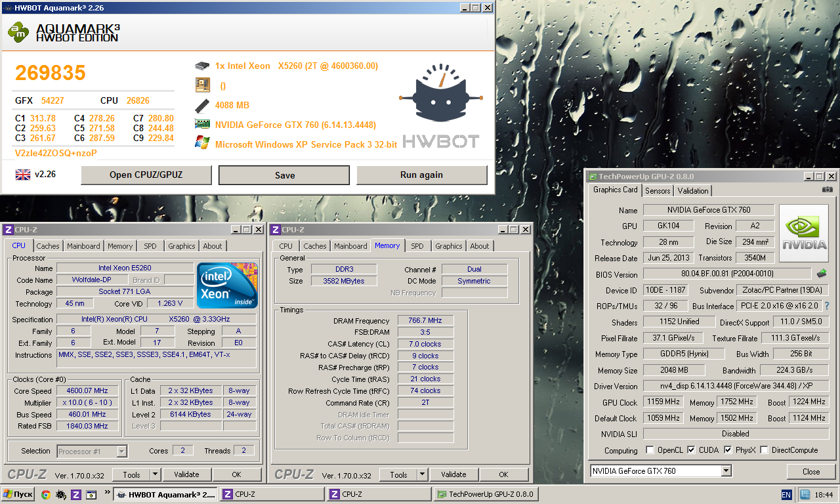Click the Core Speed value 4600.07 MHz
This screenshot has width=840, height=504.
(x=88, y=390)
